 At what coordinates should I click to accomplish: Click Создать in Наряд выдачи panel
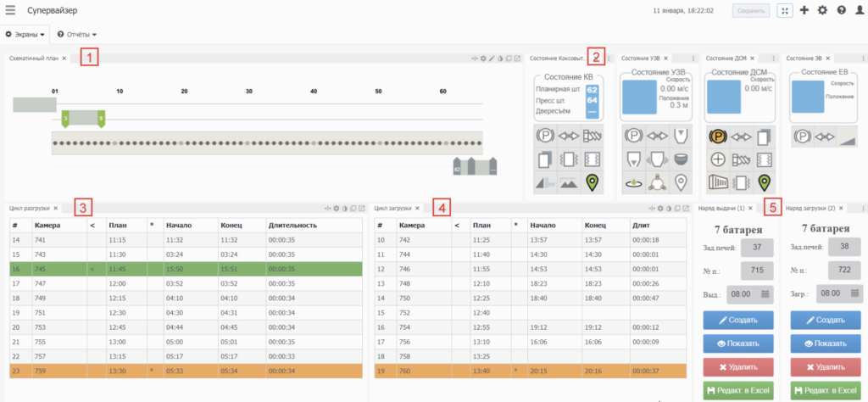tap(738, 320)
